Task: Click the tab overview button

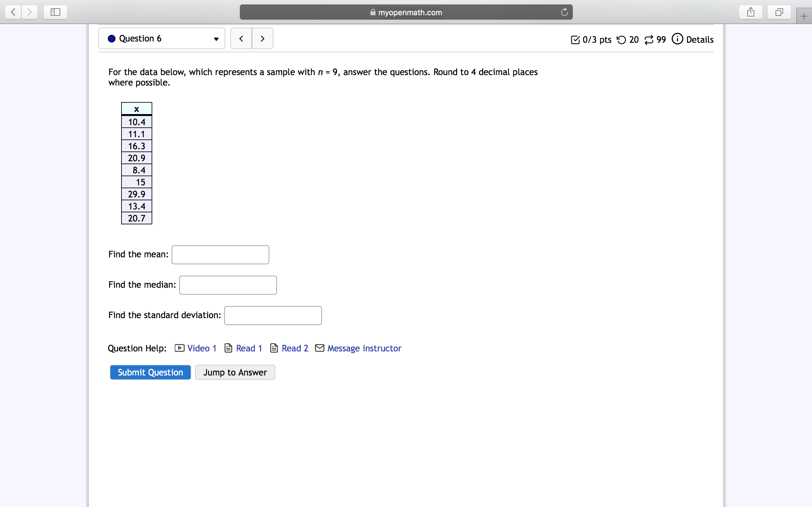Action: tap(779, 12)
